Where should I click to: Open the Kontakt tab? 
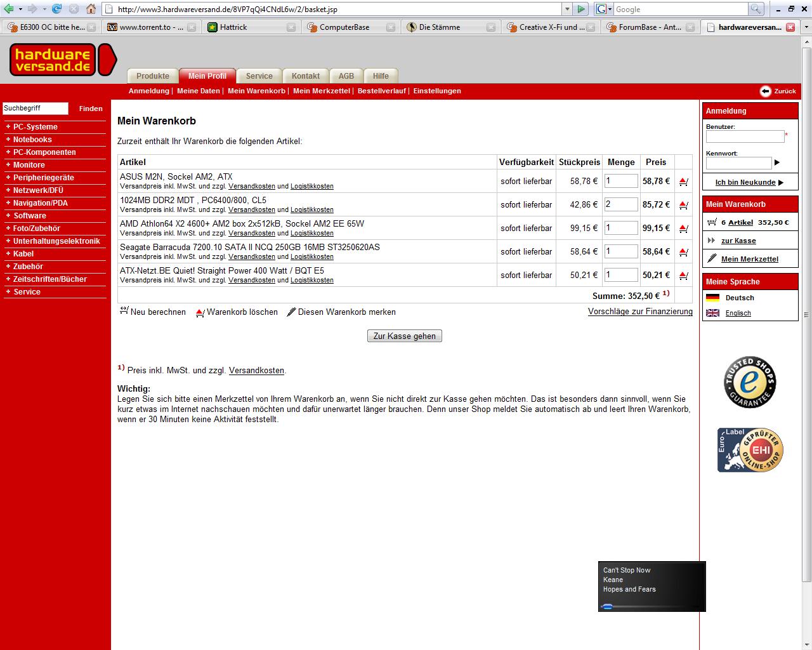(x=306, y=76)
